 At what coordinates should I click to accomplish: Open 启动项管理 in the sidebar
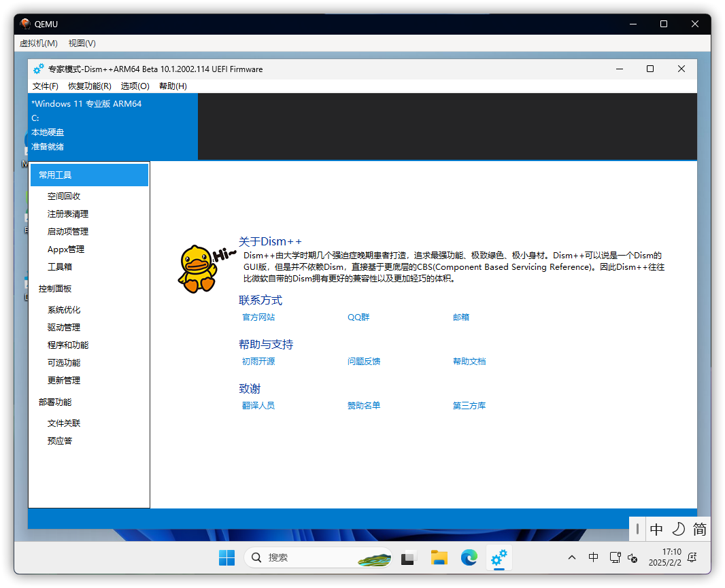pos(67,231)
